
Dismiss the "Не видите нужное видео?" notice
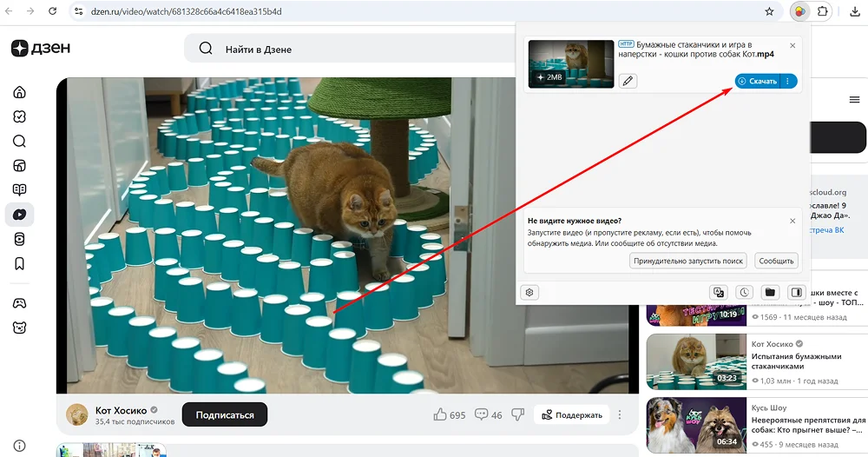click(x=792, y=221)
